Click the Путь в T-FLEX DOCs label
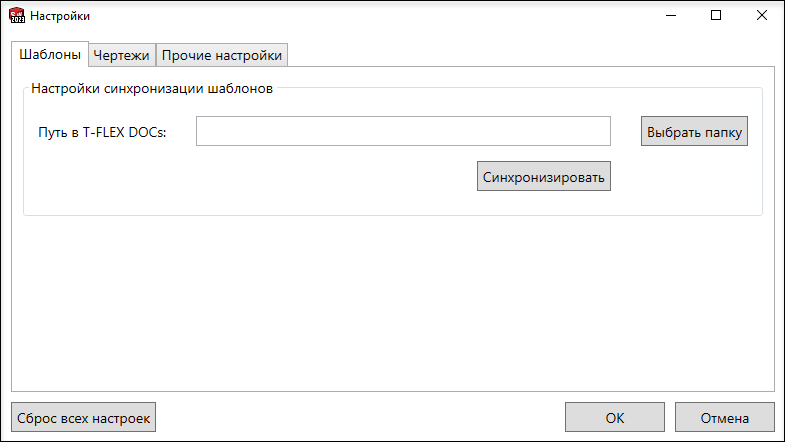Image resolution: width=785 pixels, height=442 pixels. click(x=102, y=132)
